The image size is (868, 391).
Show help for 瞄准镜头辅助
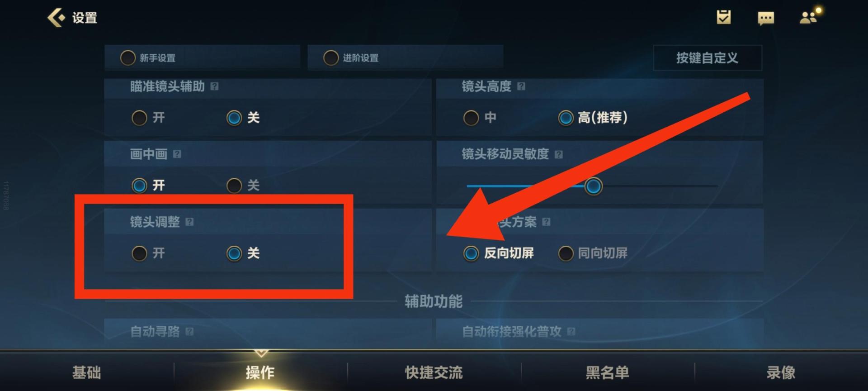click(215, 86)
